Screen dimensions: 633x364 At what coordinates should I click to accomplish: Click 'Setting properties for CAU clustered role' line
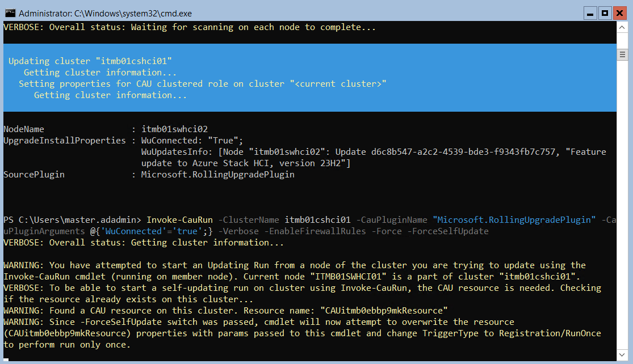[202, 83]
